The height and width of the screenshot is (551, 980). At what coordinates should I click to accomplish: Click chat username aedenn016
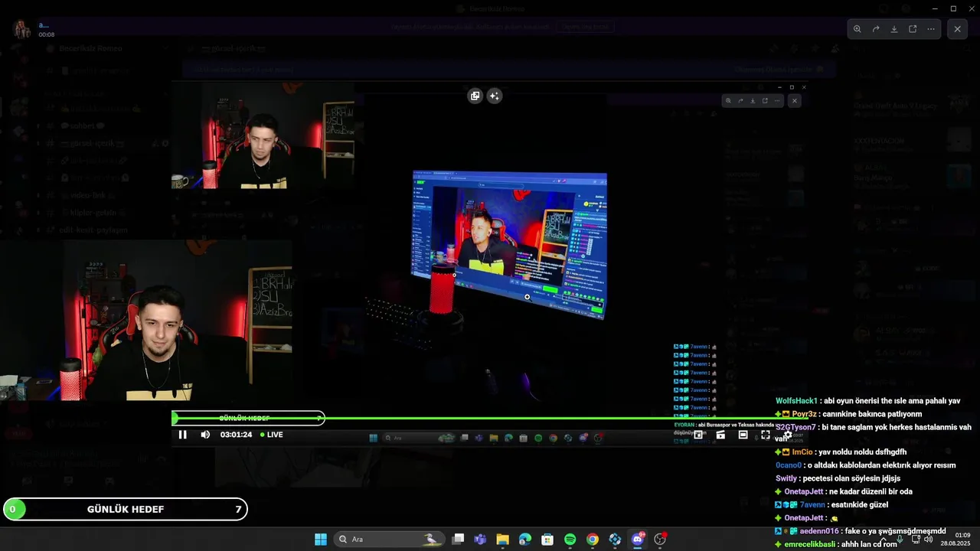coord(819,531)
